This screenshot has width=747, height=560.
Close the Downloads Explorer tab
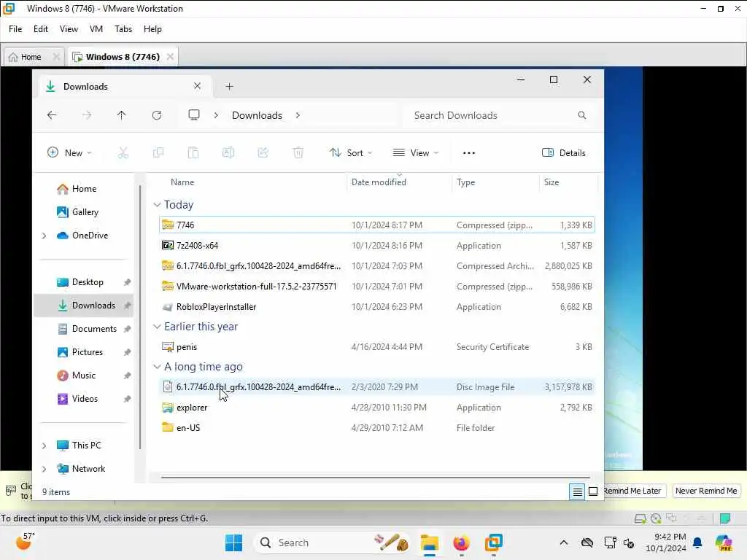(x=197, y=86)
